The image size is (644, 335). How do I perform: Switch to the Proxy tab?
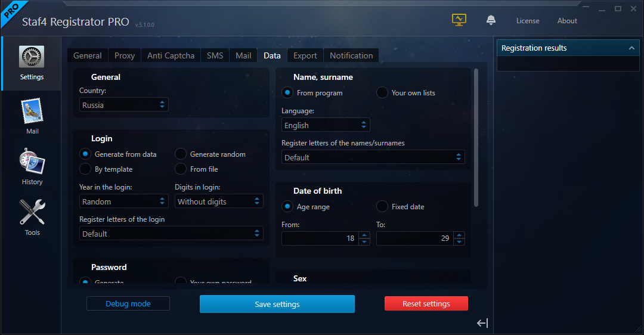point(125,55)
